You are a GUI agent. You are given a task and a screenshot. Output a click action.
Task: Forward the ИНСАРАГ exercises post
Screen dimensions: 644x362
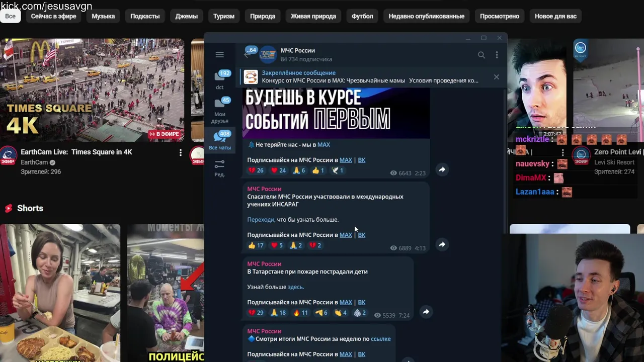(x=442, y=244)
